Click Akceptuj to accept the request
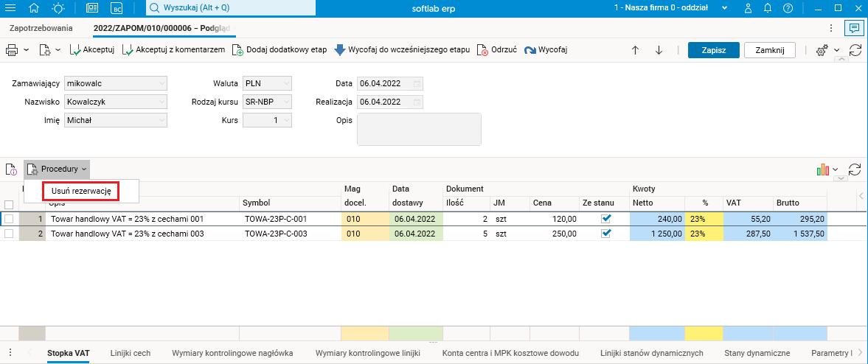Viewport: 868px width, 364px height. point(92,50)
